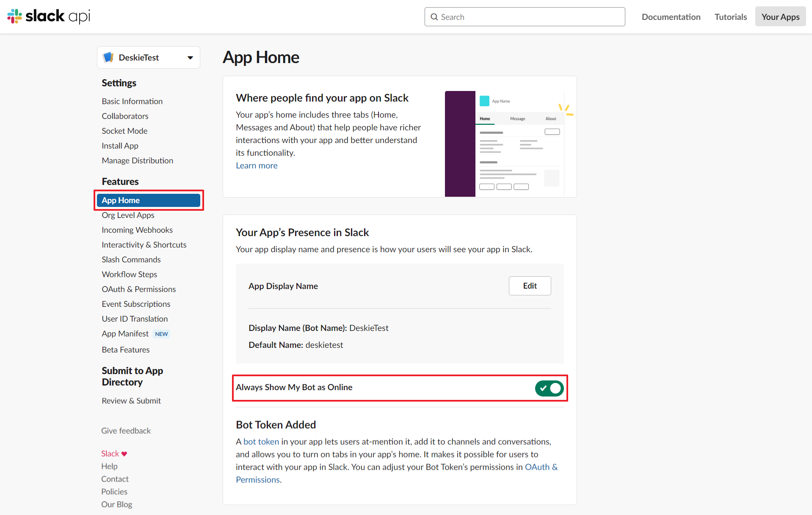Open Review & Submit page
The height and width of the screenshot is (515, 812).
point(131,401)
